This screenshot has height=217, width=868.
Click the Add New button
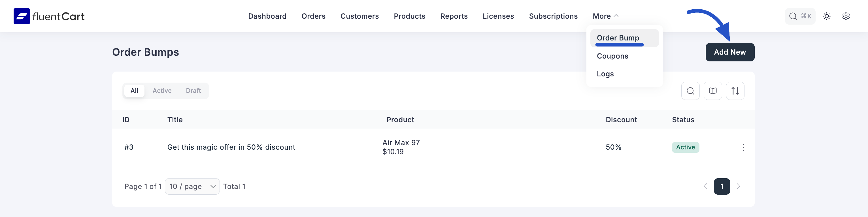729,52
